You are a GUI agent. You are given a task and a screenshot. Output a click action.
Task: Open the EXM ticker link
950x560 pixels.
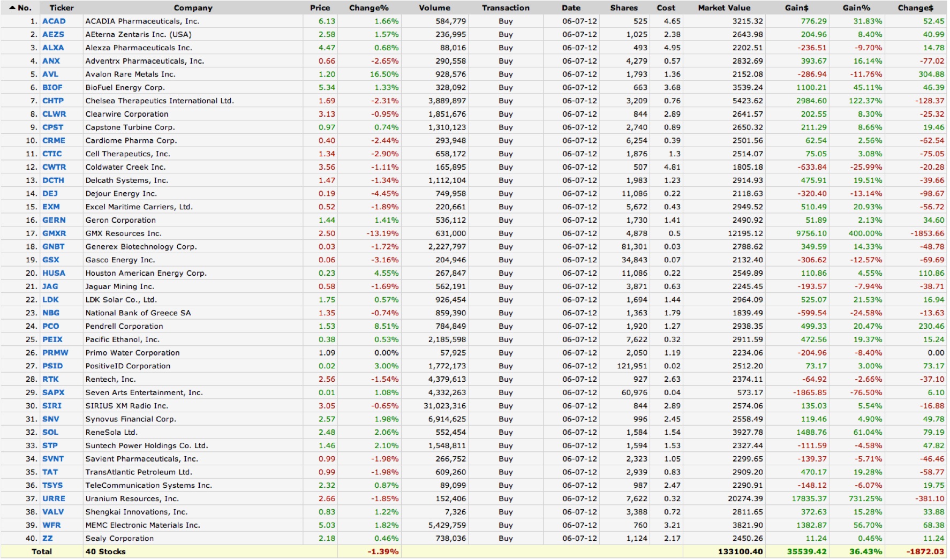point(51,207)
